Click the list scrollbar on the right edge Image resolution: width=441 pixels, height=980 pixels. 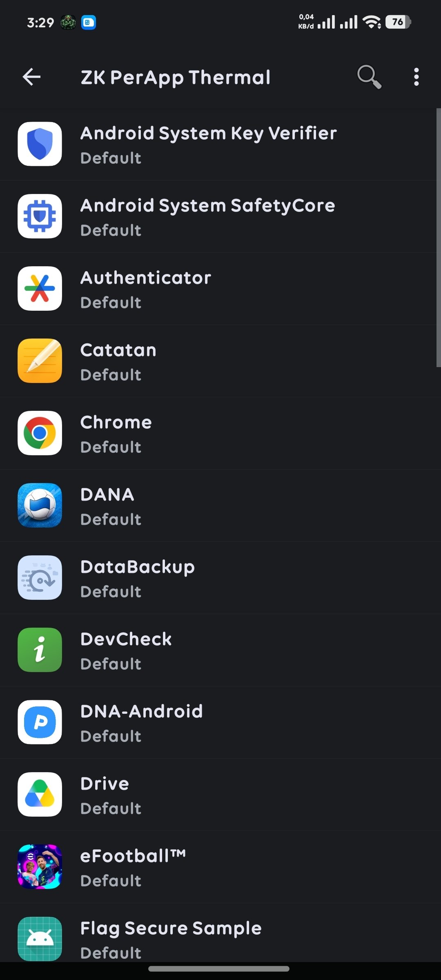coord(439,238)
